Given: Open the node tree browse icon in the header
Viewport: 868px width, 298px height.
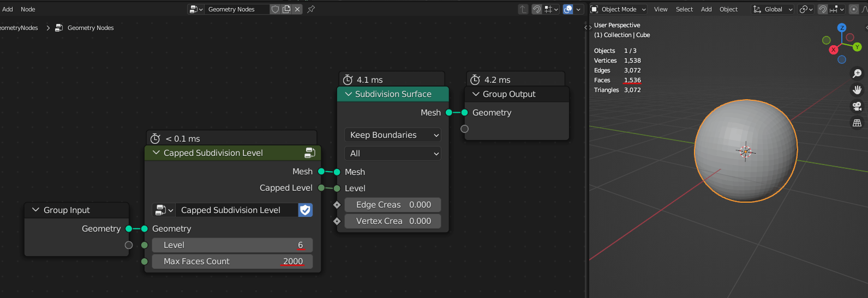Looking at the screenshot, I should pos(195,9).
